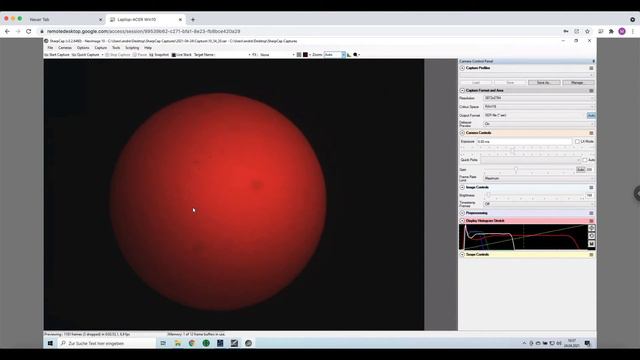The height and width of the screenshot is (360, 640).
Task: Click the Scope Controls section menu icon
Action: (591, 255)
